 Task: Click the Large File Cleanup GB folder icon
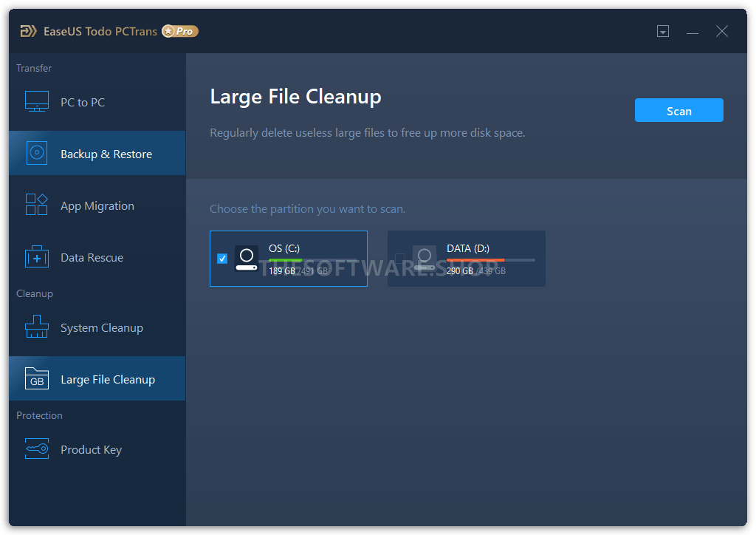click(37, 378)
